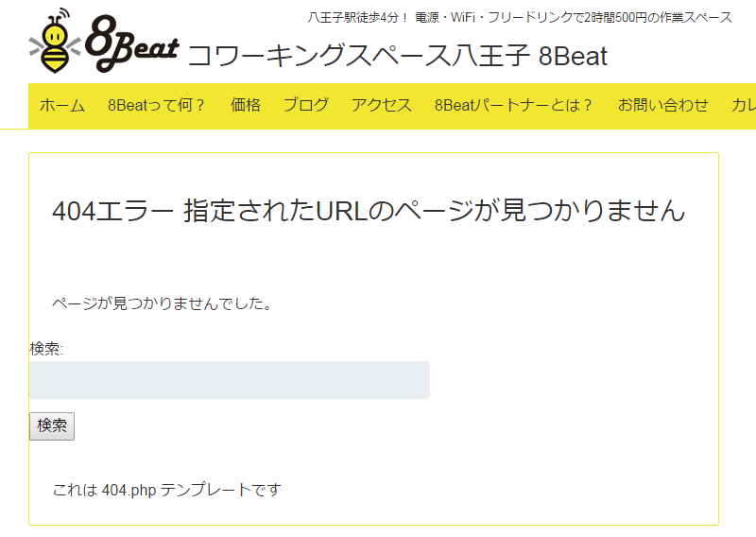Click the 検索: field label
The width and height of the screenshot is (756, 537).
pos(46,349)
